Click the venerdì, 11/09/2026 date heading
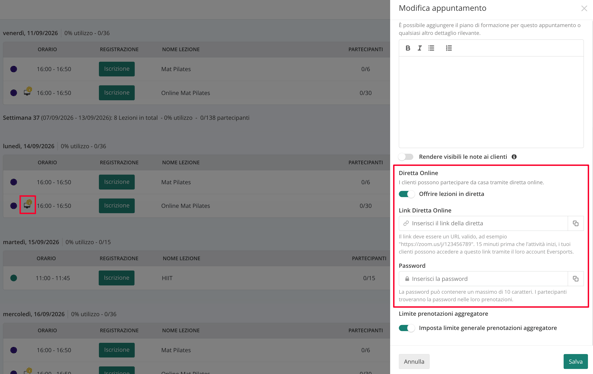 tap(30, 33)
